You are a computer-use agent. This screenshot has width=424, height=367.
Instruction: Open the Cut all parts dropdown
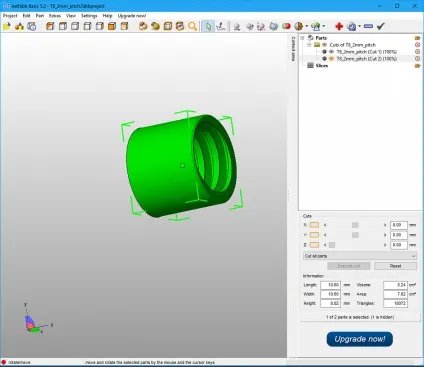click(360, 256)
